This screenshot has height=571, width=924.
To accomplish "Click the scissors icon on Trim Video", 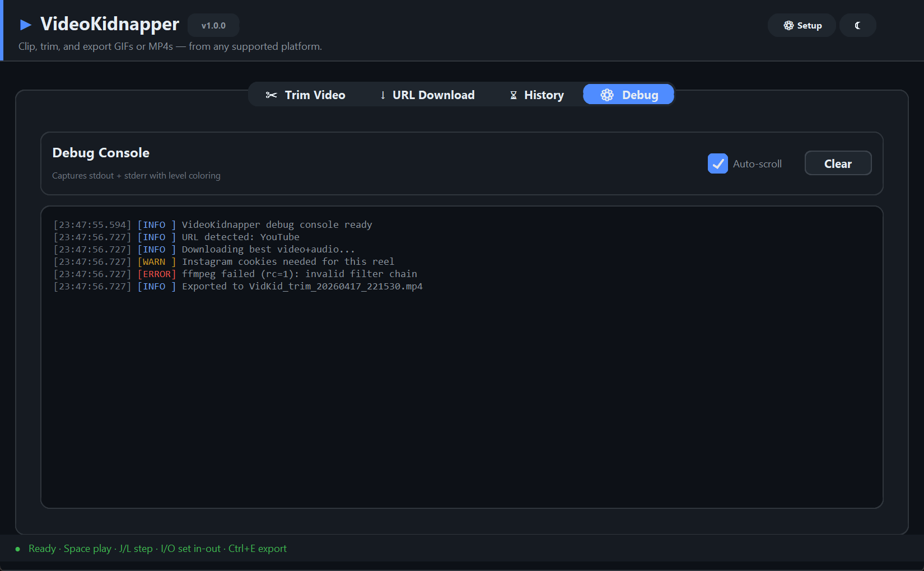I will click(x=272, y=95).
